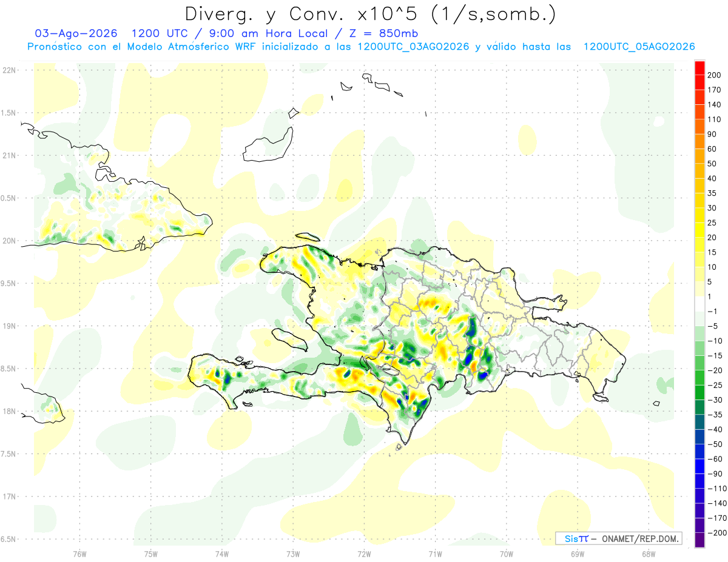728x562 pixels.
Task: Click the '21N' latitude label
Action: (8, 155)
